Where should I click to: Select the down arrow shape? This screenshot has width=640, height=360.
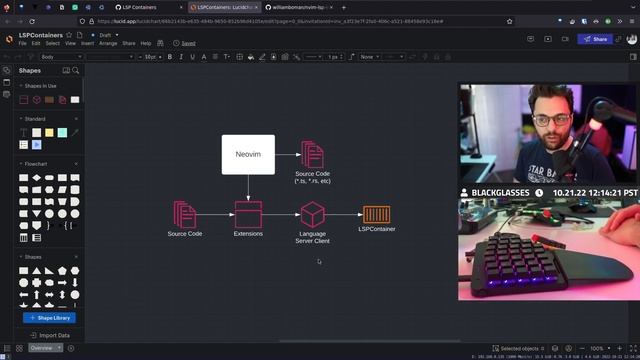(75, 282)
